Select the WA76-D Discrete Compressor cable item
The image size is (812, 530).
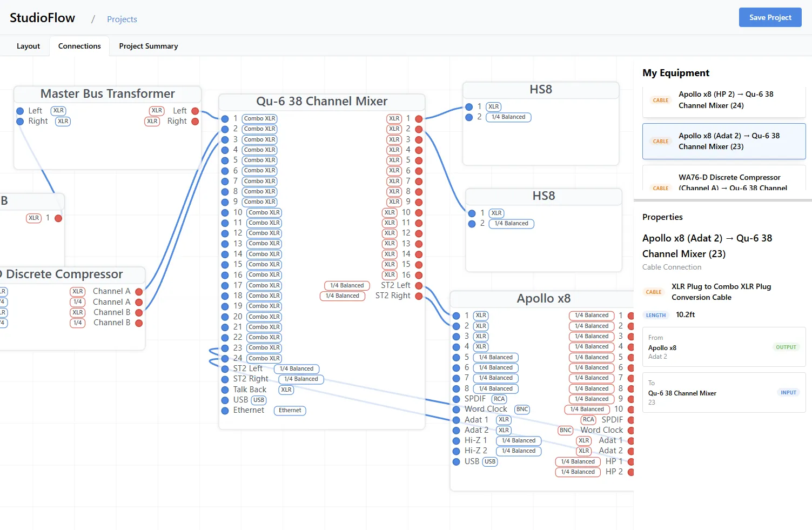[723, 182]
